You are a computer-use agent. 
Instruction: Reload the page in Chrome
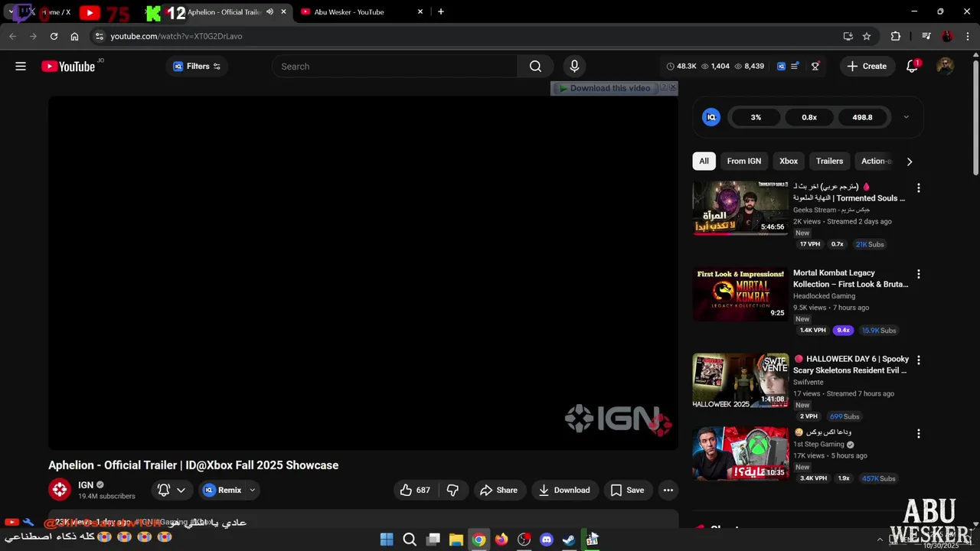point(54,36)
